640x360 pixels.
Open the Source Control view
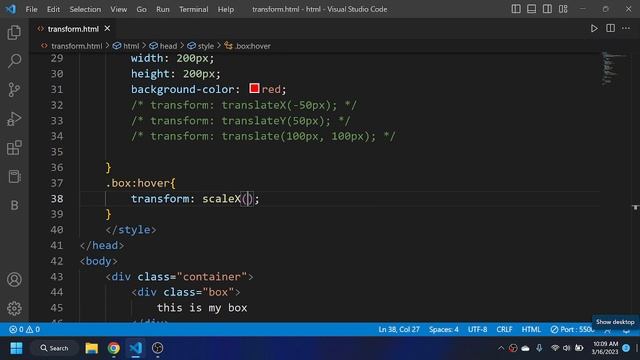(x=14, y=89)
